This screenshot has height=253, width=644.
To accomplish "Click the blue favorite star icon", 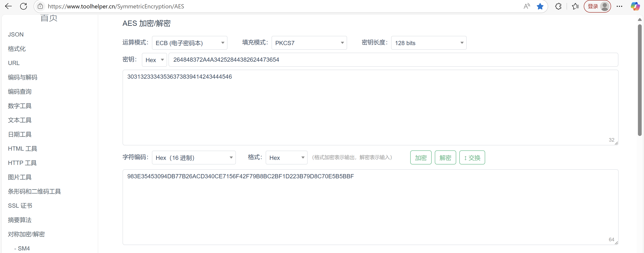I will pyautogui.click(x=540, y=6).
